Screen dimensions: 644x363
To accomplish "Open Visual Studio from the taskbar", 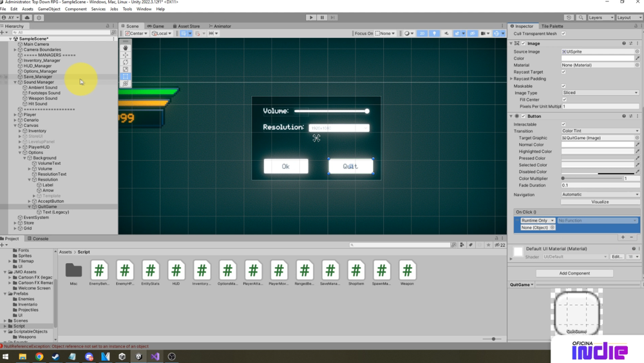I will point(155,357).
